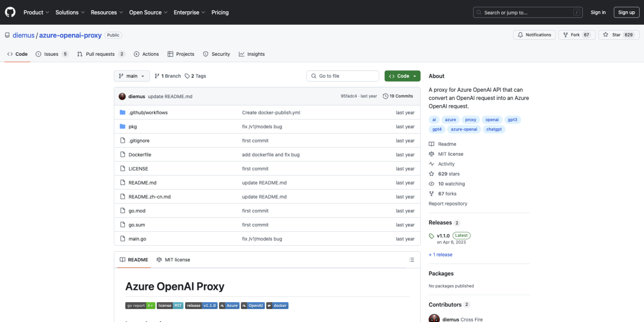Screen dimensions: 644x322
Task: Open the Pull requests tab
Action: click(x=101, y=54)
